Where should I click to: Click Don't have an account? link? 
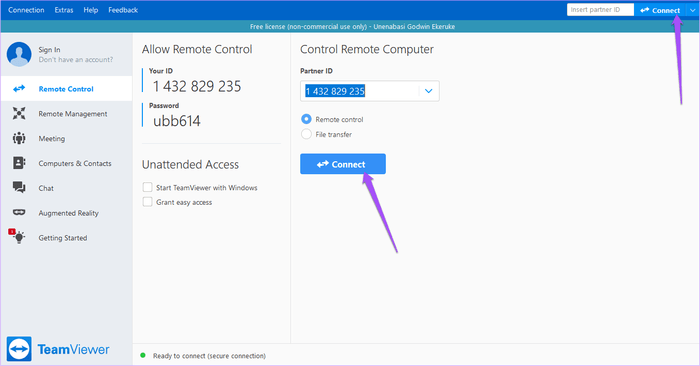click(x=75, y=59)
